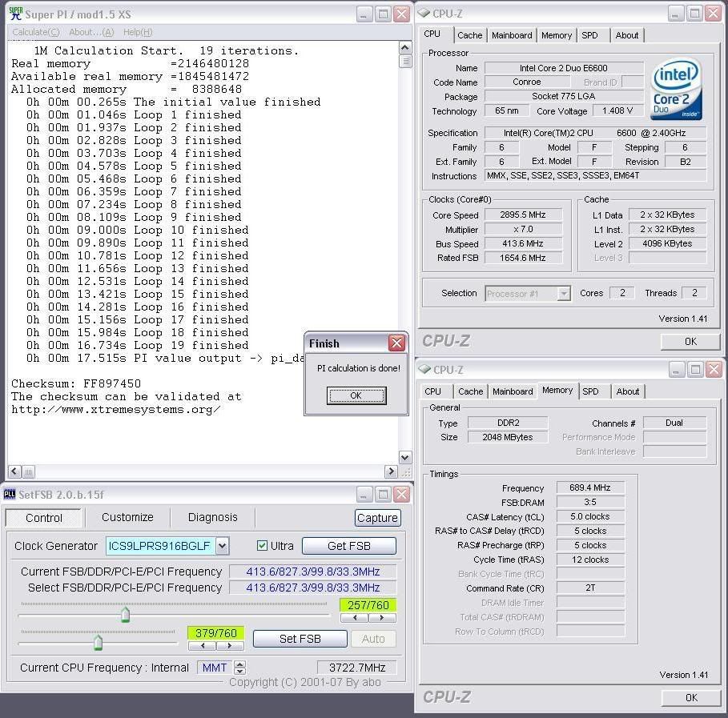Click the Command Rate 2T value
Screen dimensions: 728x718
(x=590, y=588)
